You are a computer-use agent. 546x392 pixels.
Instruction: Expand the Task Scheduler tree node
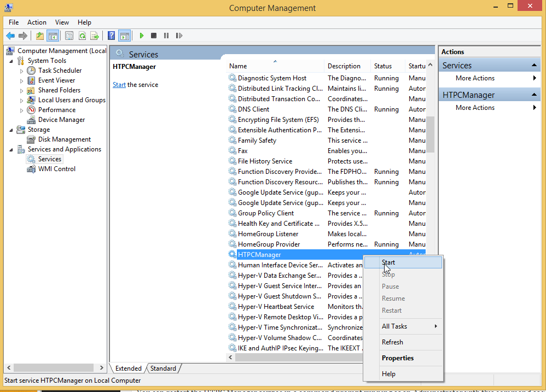[22, 71]
